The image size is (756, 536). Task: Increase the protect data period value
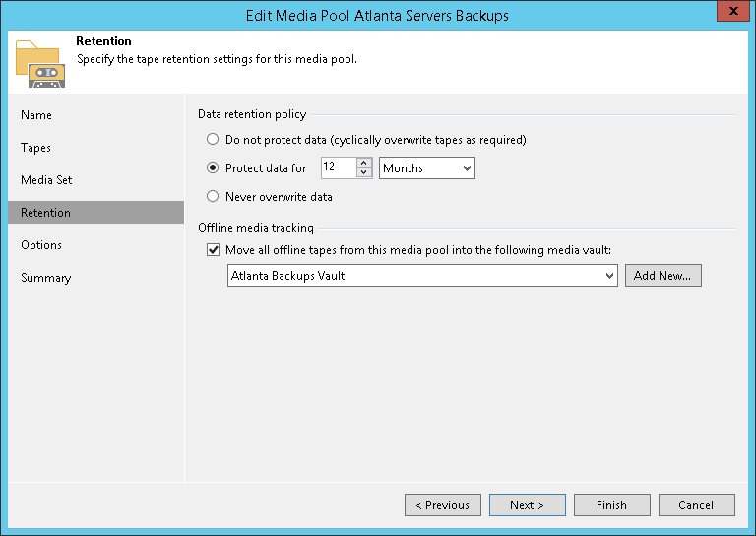pos(364,164)
